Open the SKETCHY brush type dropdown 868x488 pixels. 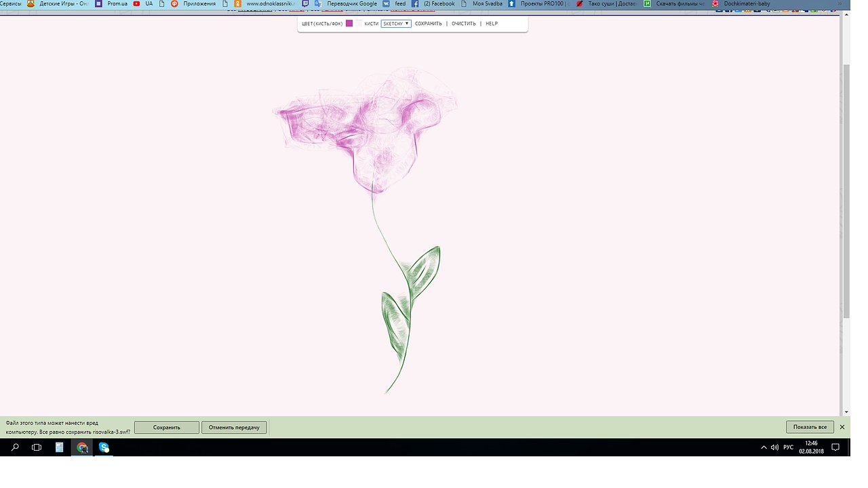396,24
